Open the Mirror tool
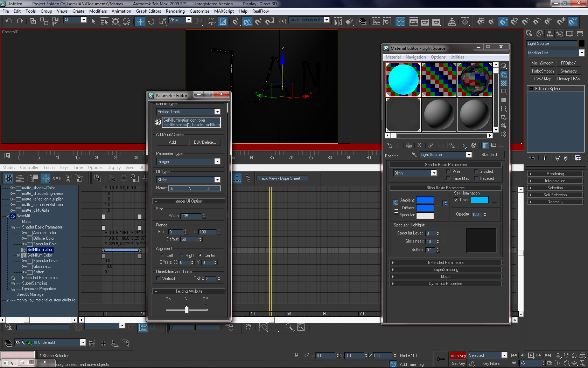 338,22
